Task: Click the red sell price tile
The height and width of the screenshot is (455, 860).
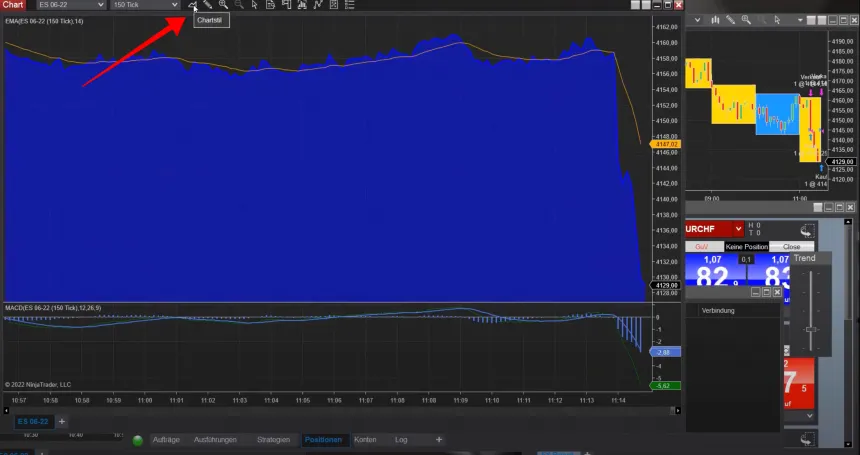Action: coord(799,383)
